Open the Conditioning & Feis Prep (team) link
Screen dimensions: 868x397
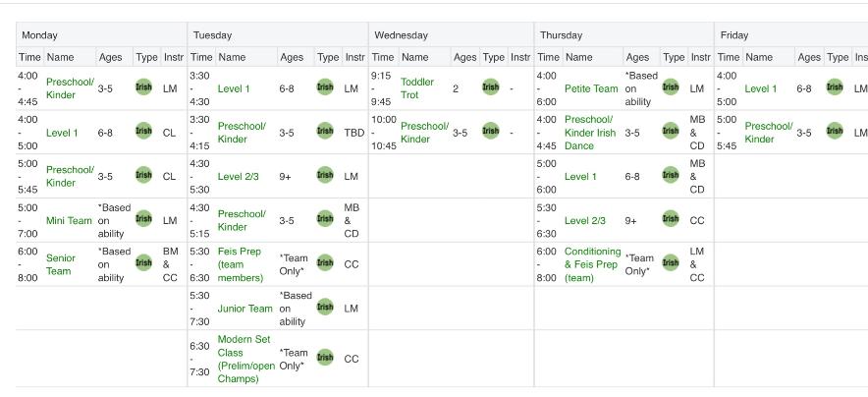(593, 264)
